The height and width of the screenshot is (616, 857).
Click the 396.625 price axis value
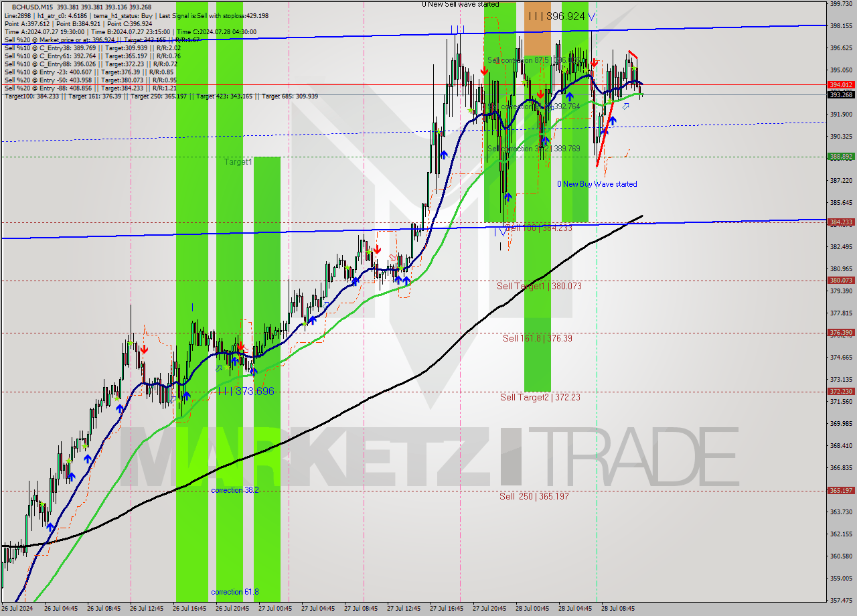(841, 48)
